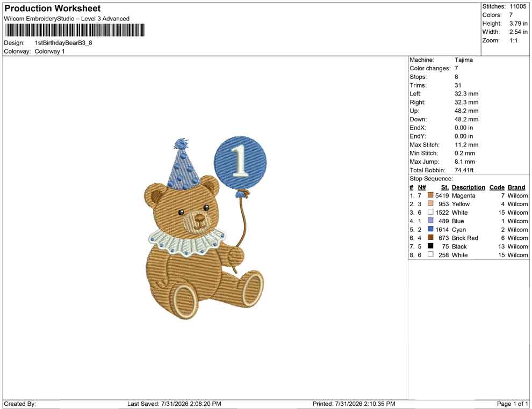This screenshot has height=409, width=532.
Task: Click the Blue thread color swatch
Action: pyautogui.click(x=430, y=221)
